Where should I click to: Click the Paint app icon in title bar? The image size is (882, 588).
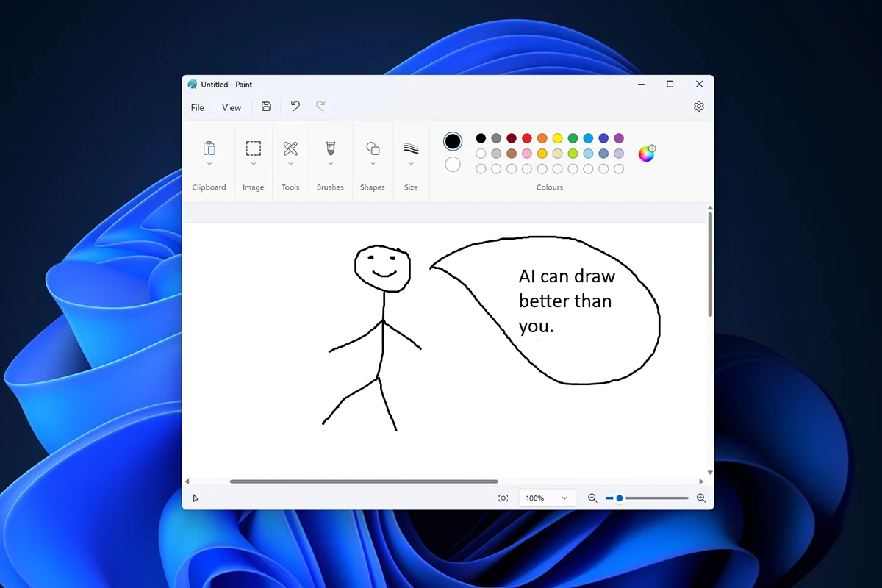coord(193,85)
